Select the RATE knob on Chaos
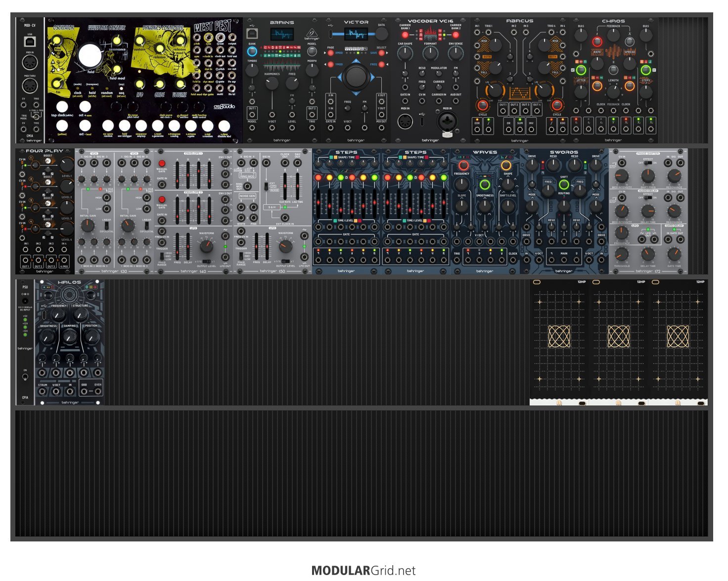728x581 pixels. (x=597, y=63)
